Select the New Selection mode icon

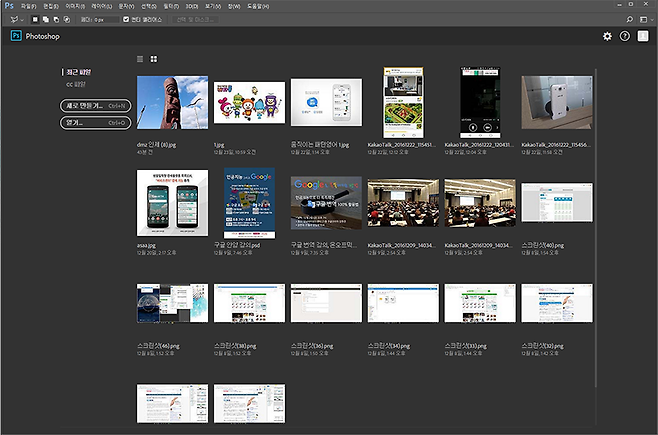pos(35,19)
